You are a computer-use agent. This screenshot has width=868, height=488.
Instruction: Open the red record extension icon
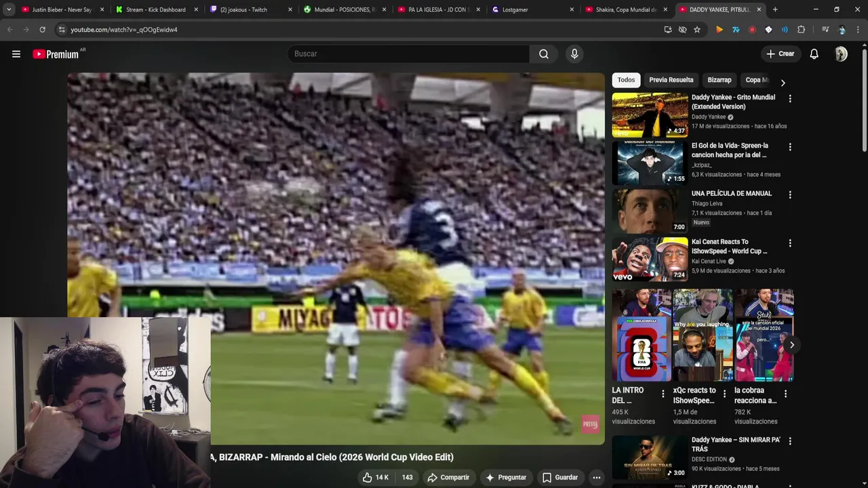tap(752, 30)
